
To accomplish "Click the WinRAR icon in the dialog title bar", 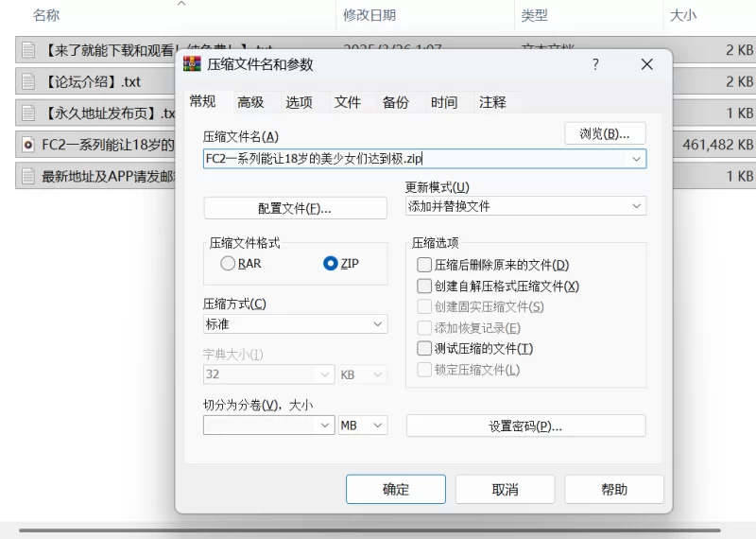I will [192, 64].
